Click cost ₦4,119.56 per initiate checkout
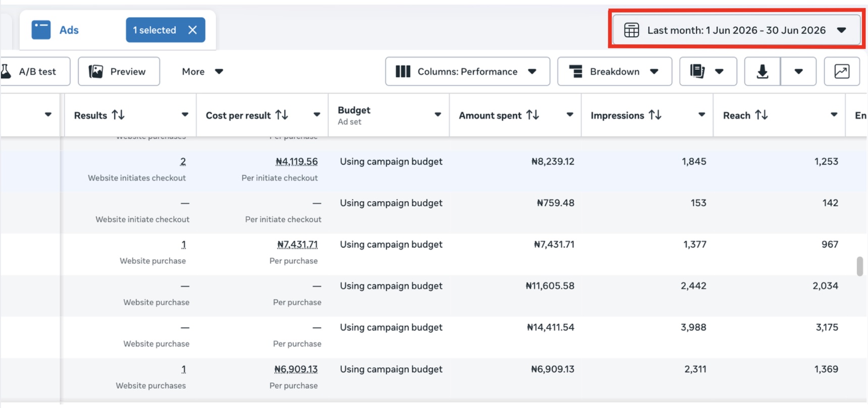868x408 pixels. (297, 162)
